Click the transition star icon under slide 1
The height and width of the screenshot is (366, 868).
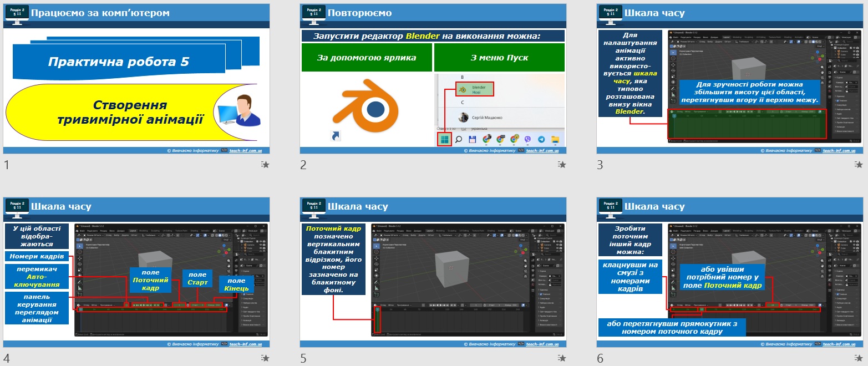[x=266, y=165]
